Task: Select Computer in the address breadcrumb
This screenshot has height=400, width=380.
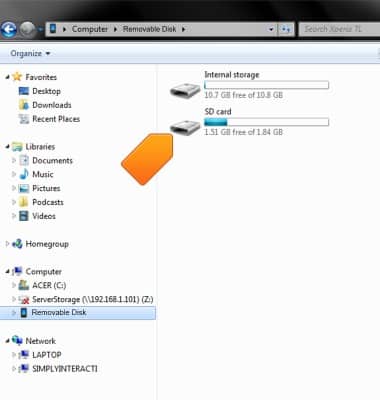Action: click(x=90, y=29)
